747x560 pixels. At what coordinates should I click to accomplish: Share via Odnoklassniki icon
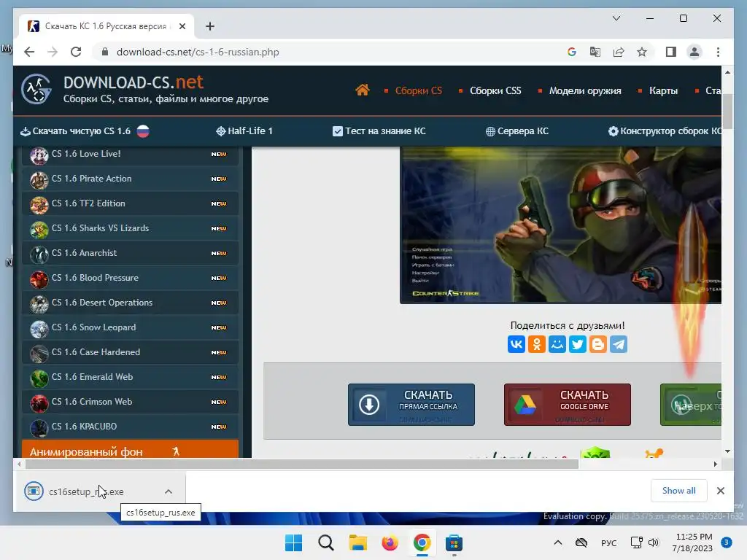(537, 344)
